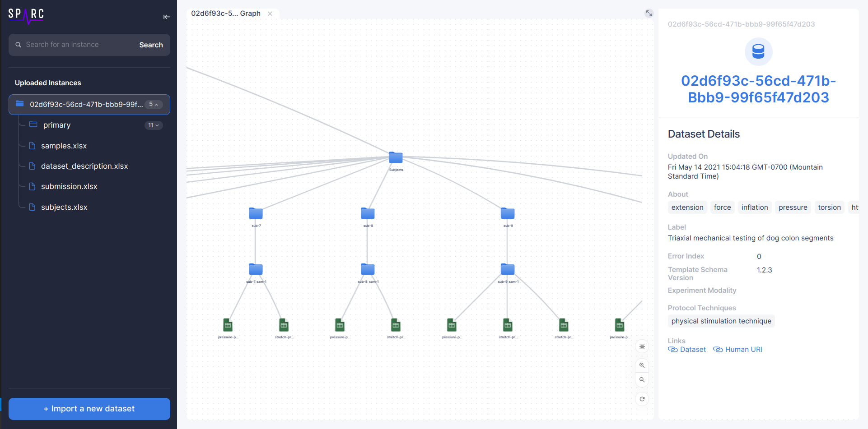Click the dataset database icon on details panel
The width and height of the screenshot is (868, 429).
(x=759, y=51)
